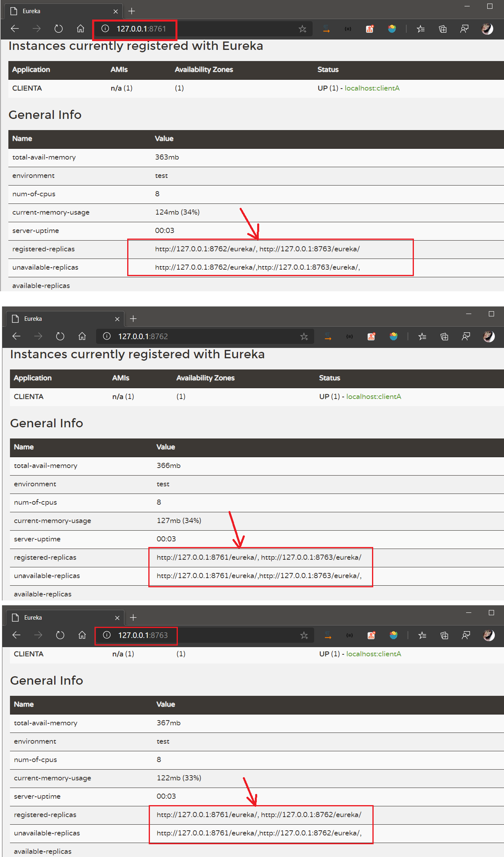The height and width of the screenshot is (857, 504).
Task: Select the Eureka tab in the bottom browser window
Action: pyautogui.click(x=60, y=618)
